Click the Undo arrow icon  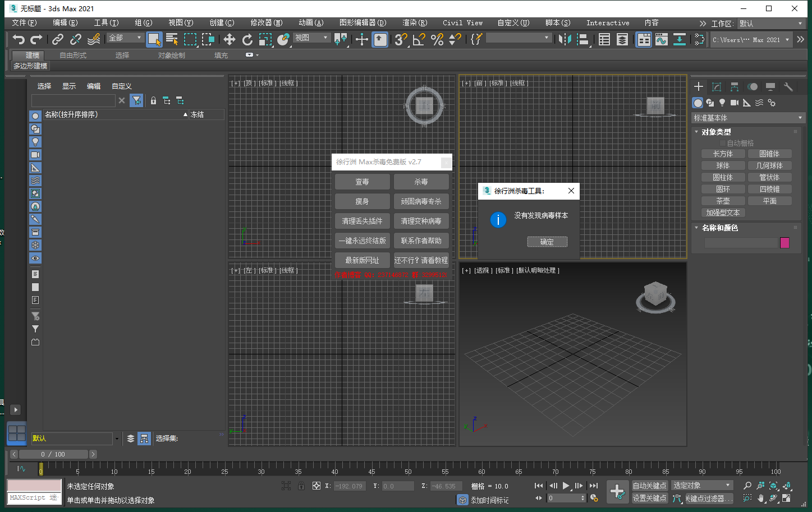[x=19, y=39]
